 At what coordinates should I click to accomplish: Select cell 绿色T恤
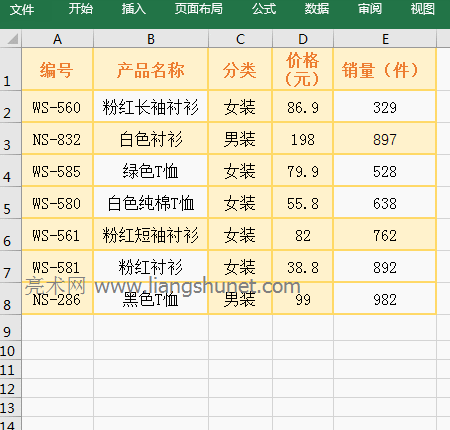pos(151,171)
